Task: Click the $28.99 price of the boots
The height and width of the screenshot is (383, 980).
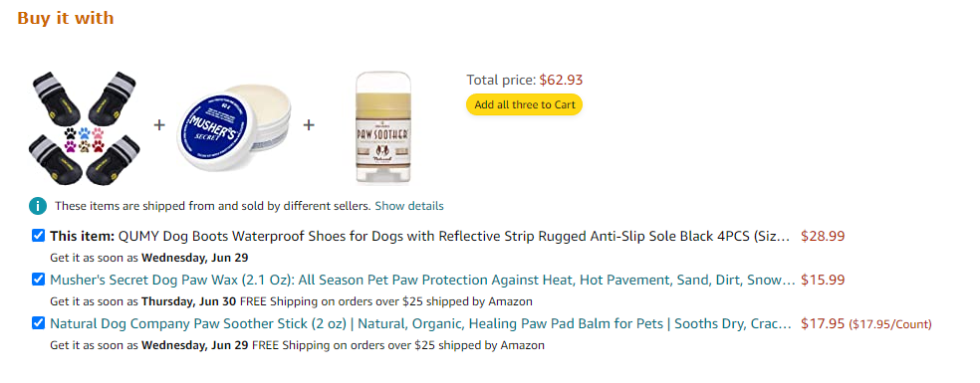Action: click(x=823, y=236)
